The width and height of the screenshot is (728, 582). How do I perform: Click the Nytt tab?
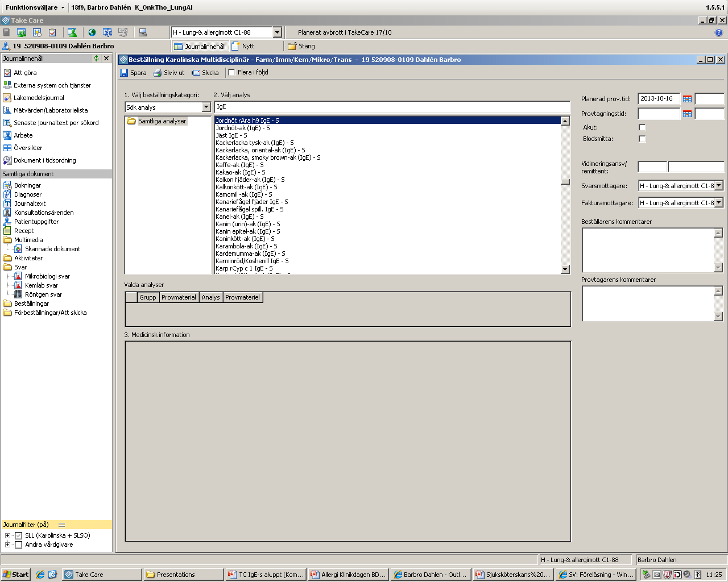(243, 46)
